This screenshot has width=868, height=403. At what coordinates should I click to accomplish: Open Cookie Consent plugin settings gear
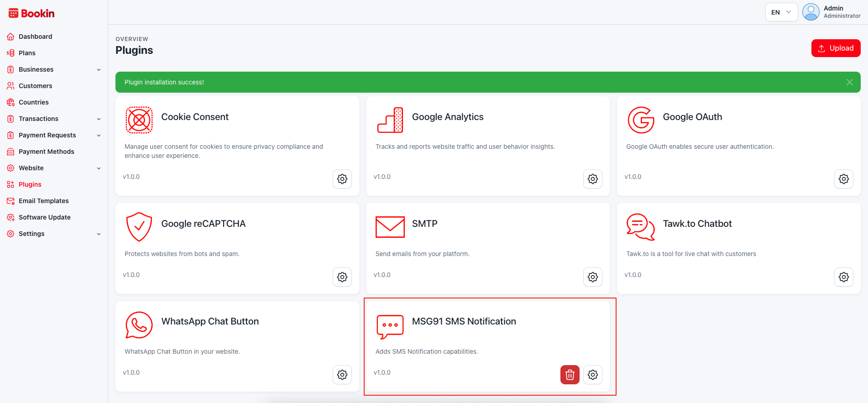pyautogui.click(x=342, y=179)
